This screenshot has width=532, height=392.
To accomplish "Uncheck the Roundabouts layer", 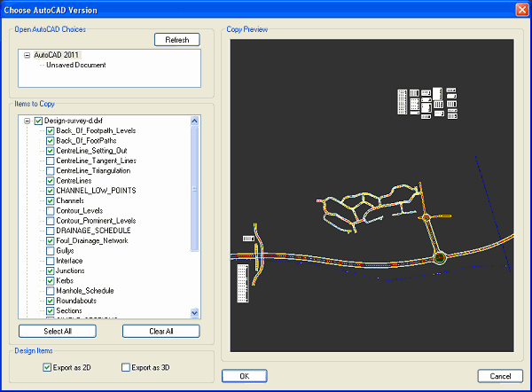I will (51, 301).
